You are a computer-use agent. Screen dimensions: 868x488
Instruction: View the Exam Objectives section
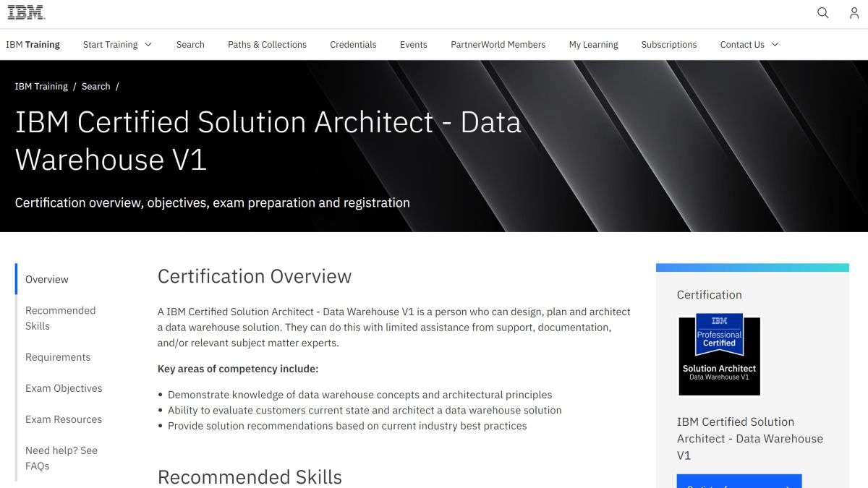tap(64, 388)
